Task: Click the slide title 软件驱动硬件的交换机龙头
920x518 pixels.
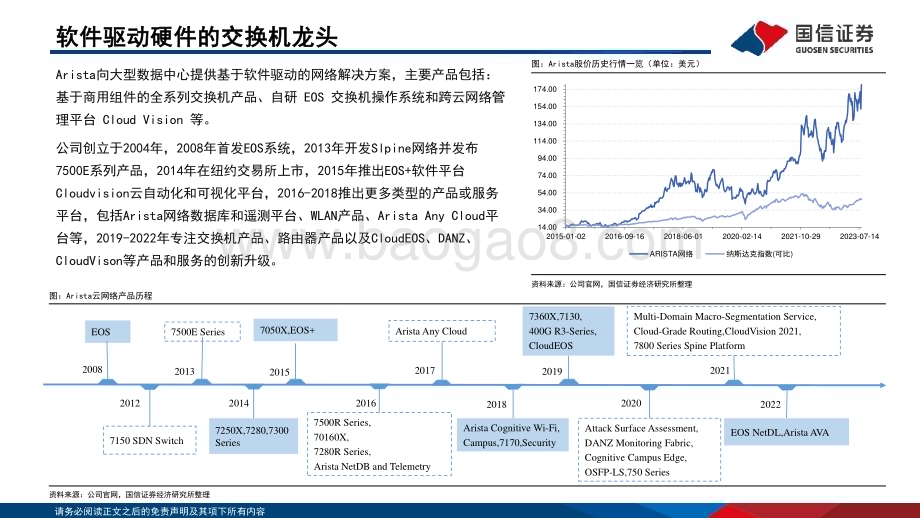Action: coord(197,37)
